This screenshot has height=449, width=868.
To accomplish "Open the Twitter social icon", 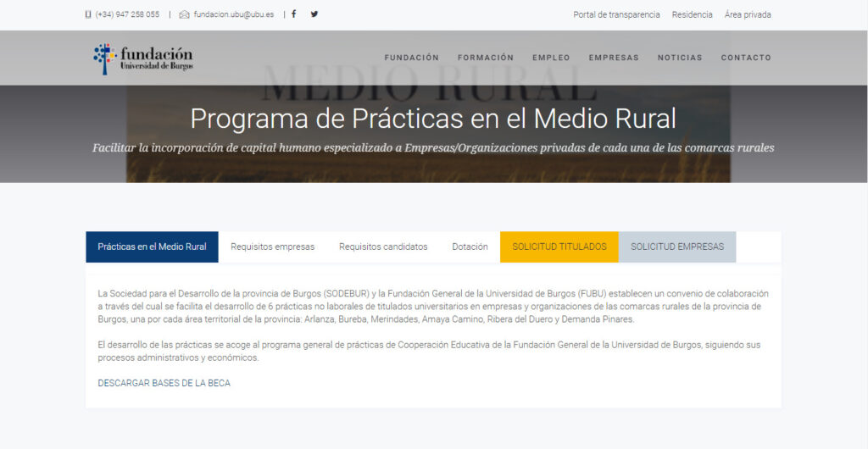I will point(314,14).
